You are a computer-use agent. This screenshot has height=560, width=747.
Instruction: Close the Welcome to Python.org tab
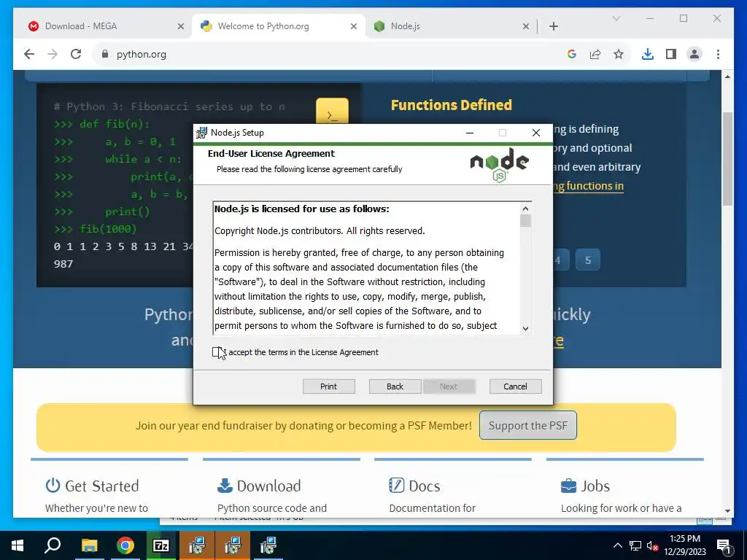tap(354, 26)
